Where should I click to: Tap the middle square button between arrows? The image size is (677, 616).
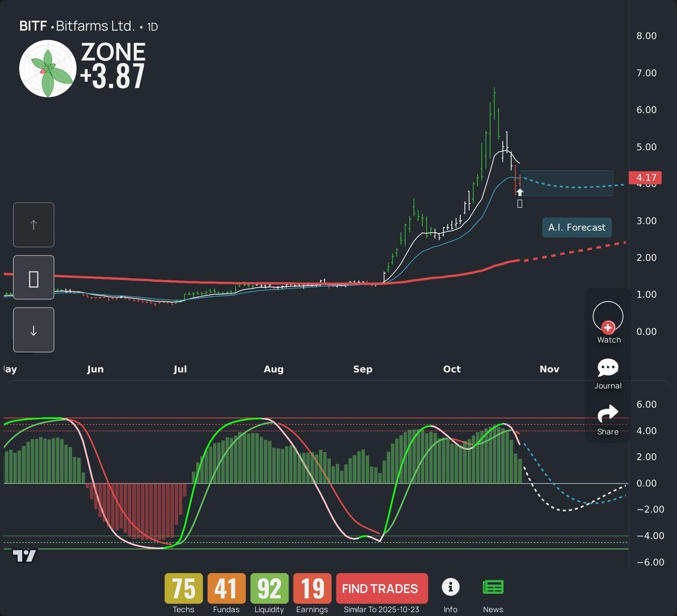pyautogui.click(x=34, y=277)
